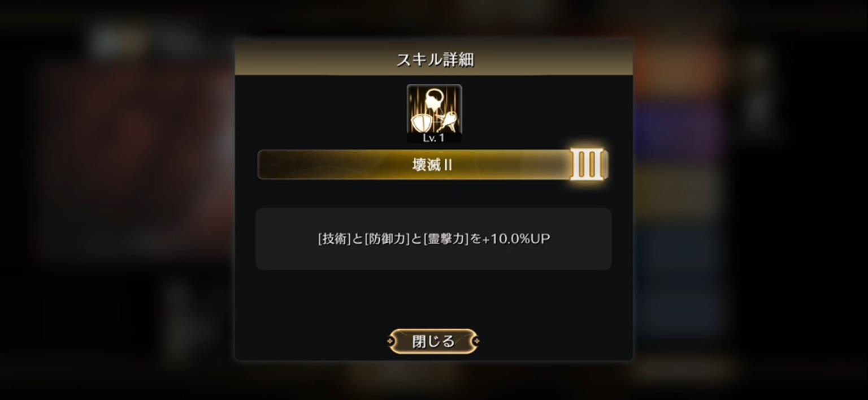Click the [防御力] term in description
Screen dimensions: 868x400
387,239
